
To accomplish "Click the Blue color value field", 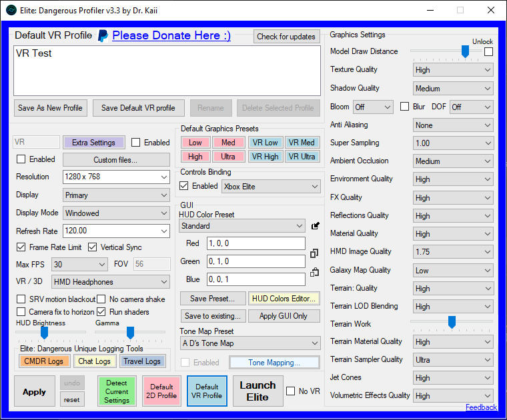I will (x=256, y=279).
